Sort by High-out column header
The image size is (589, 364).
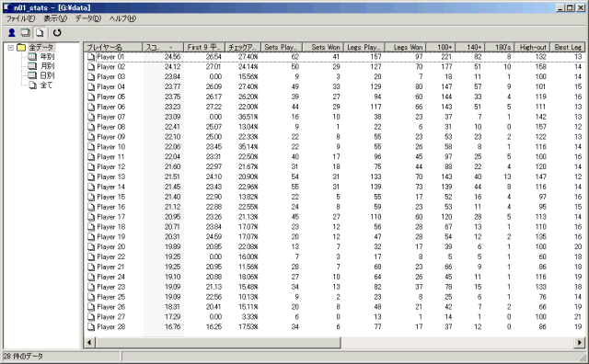[x=532, y=47]
